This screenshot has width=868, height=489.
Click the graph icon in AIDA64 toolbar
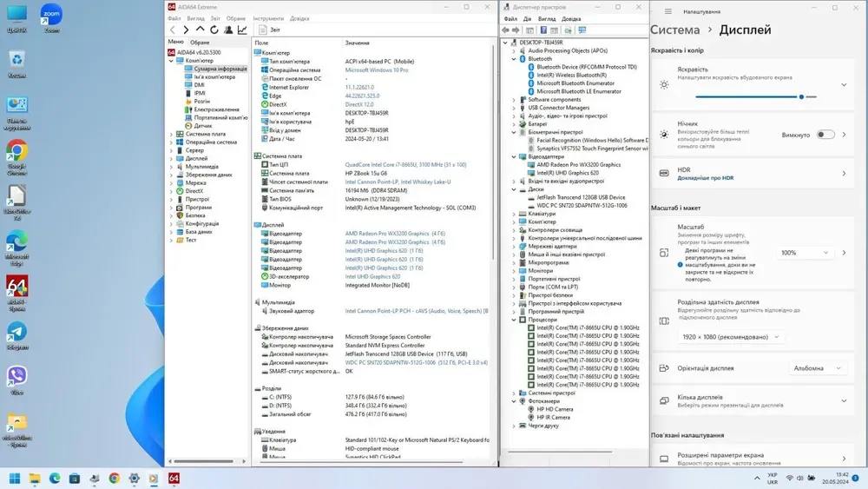pyautogui.click(x=242, y=30)
